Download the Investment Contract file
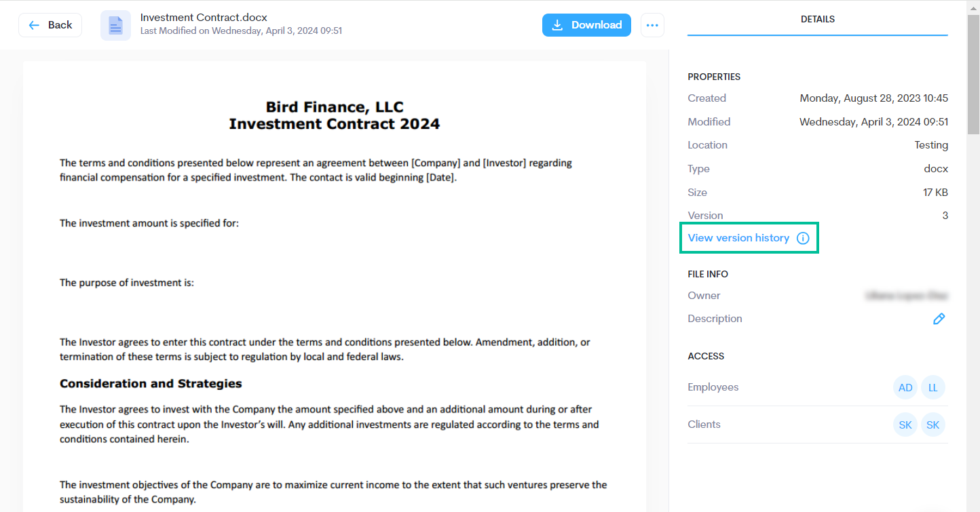The height and width of the screenshot is (512, 980). (586, 25)
